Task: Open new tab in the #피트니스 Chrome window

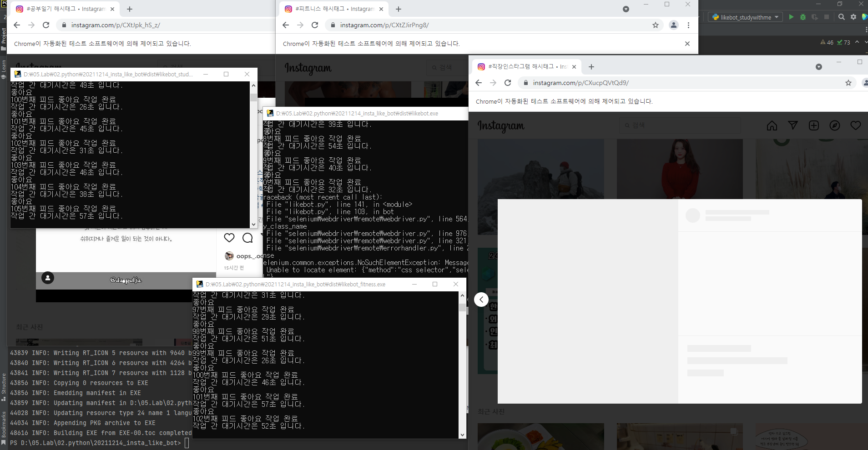Action: [399, 9]
